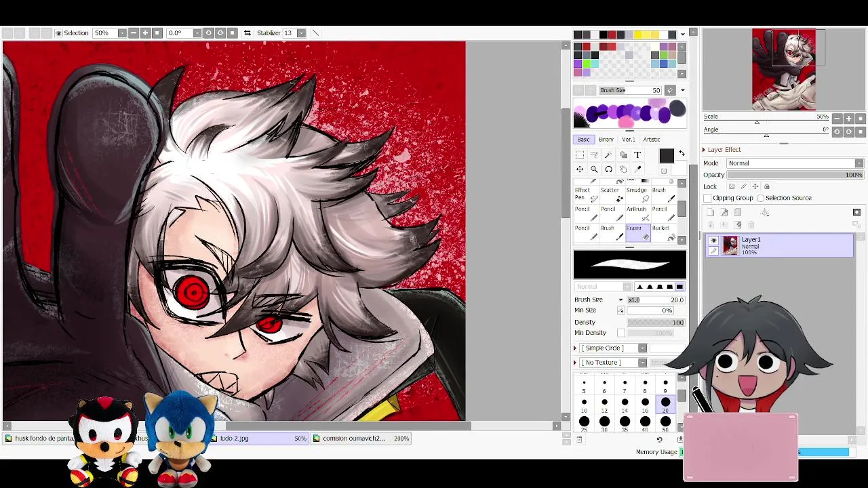The height and width of the screenshot is (488, 868).
Task: Select the rectangular Selection tool
Action: pyautogui.click(x=580, y=155)
